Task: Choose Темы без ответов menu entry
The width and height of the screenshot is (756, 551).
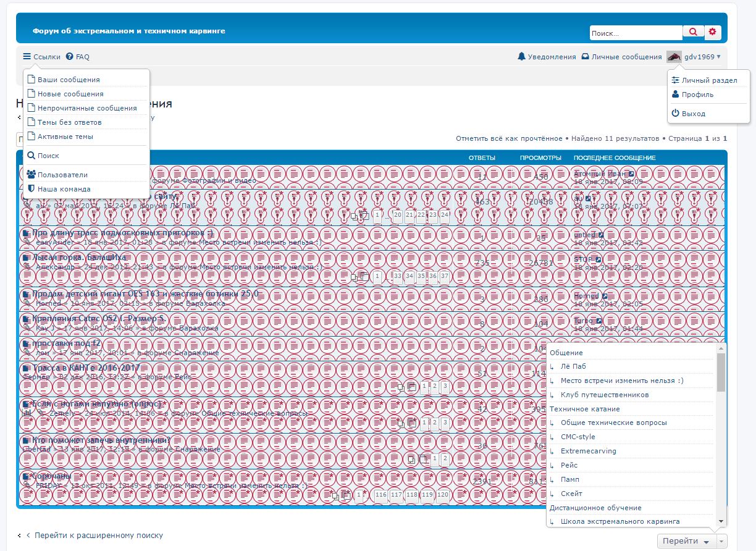Action: (x=69, y=122)
